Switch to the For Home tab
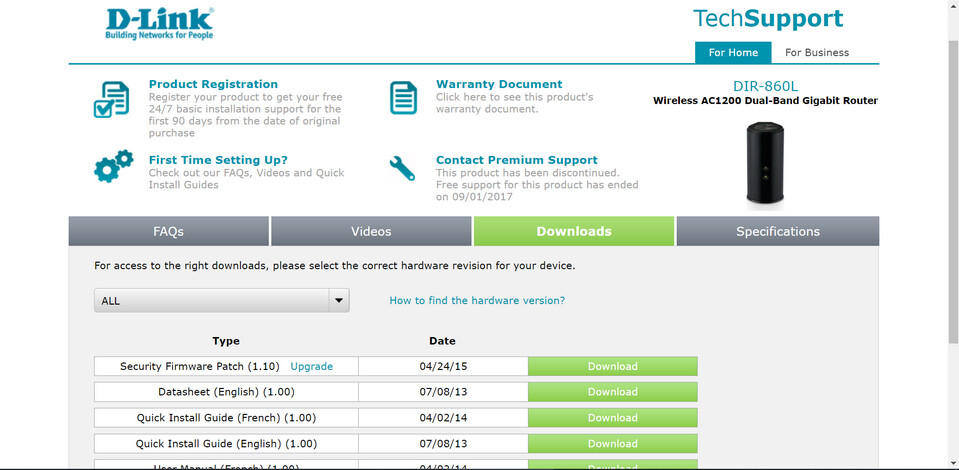This screenshot has height=470, width=959. point(733,53)
